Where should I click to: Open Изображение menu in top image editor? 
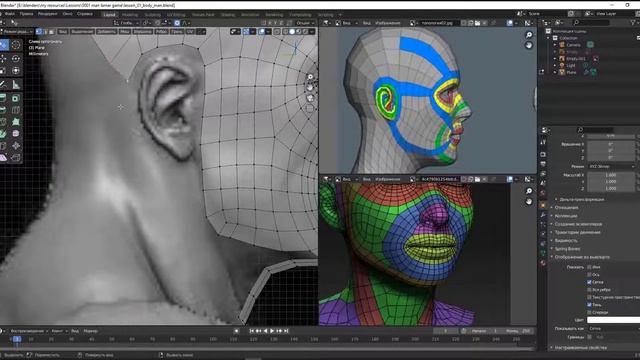click(x=387, y=23)
